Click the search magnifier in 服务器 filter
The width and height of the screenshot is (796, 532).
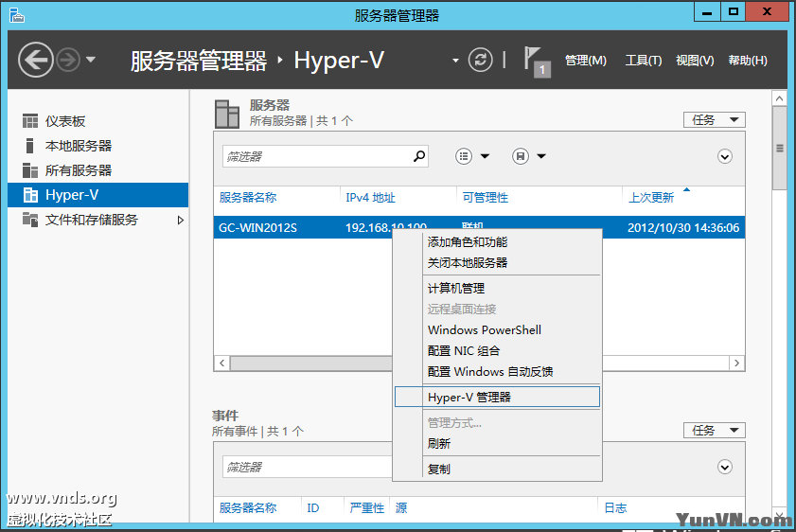coord(418,156)
